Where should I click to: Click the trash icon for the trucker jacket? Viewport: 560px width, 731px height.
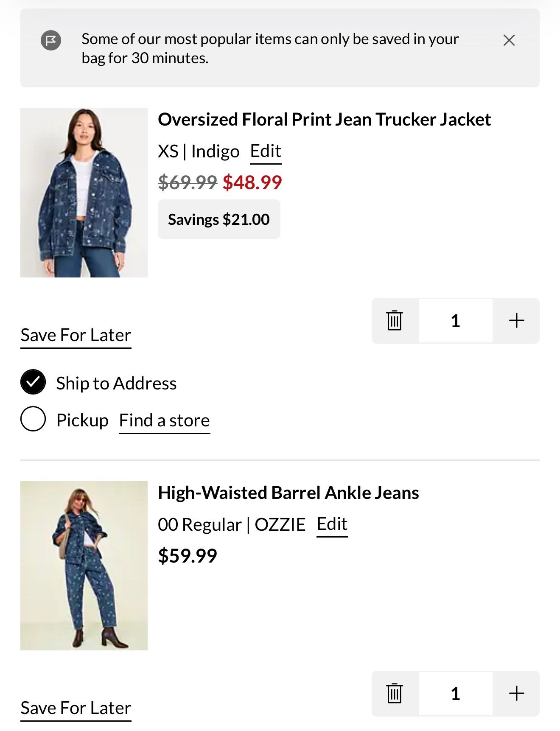394,321
